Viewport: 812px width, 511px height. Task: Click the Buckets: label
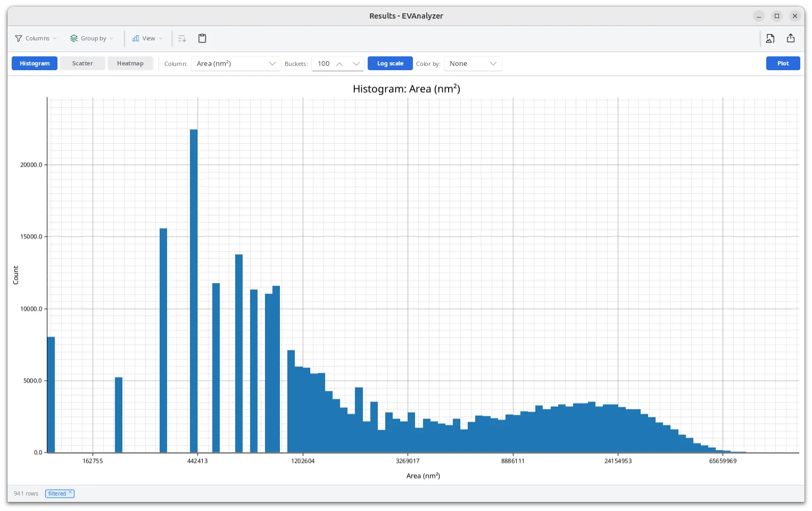tap(296, 64)
